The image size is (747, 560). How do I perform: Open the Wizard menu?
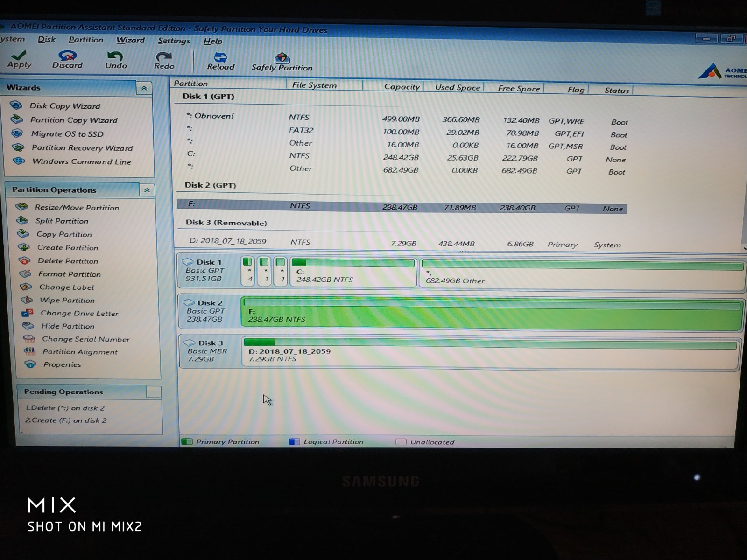(x=131, y=40)
